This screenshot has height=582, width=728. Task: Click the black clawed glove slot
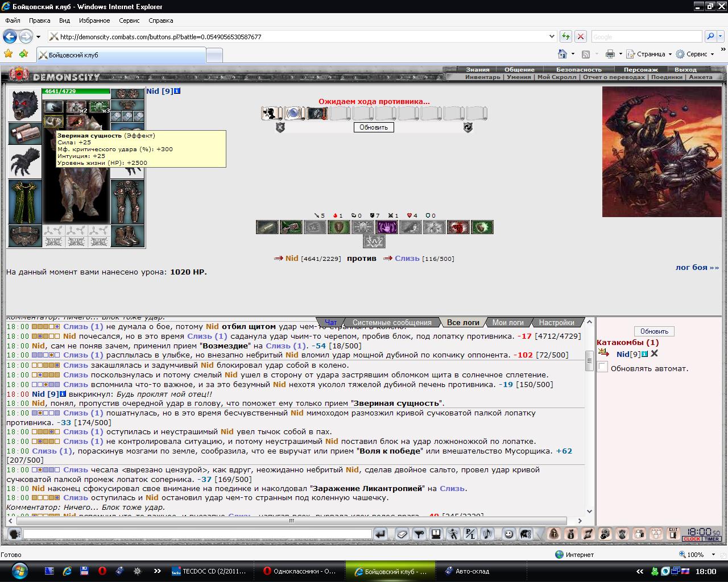[x=24, y=163]
